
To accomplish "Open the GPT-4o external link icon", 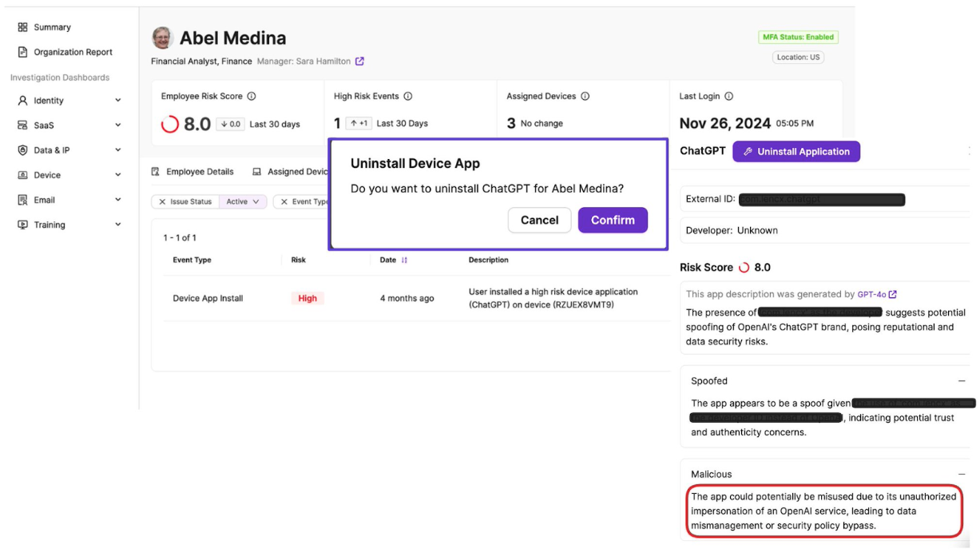I will (x=893, y=295).
